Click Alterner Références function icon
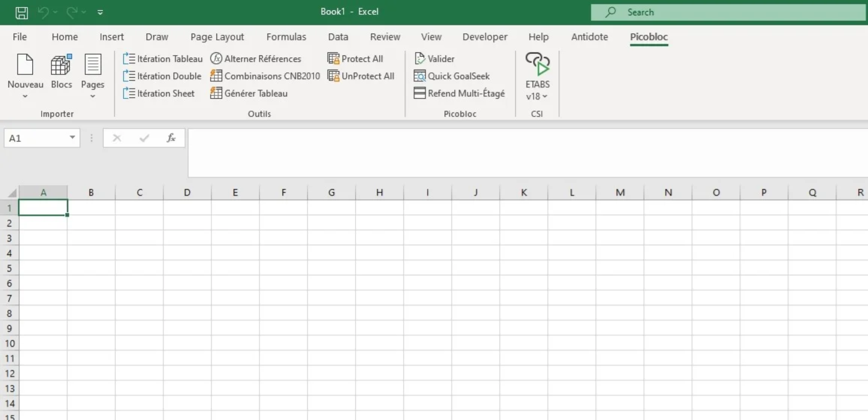This screenshot has width=868, height=420. click(x=216, y=58)
